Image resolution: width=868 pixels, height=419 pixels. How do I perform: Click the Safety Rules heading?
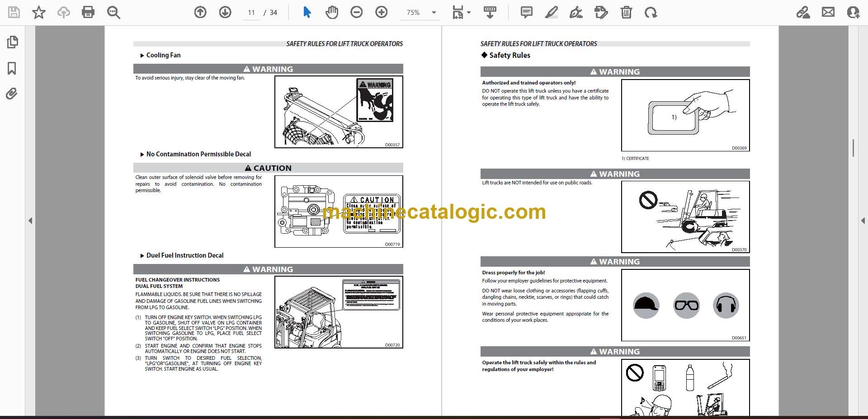pos(509,55)
